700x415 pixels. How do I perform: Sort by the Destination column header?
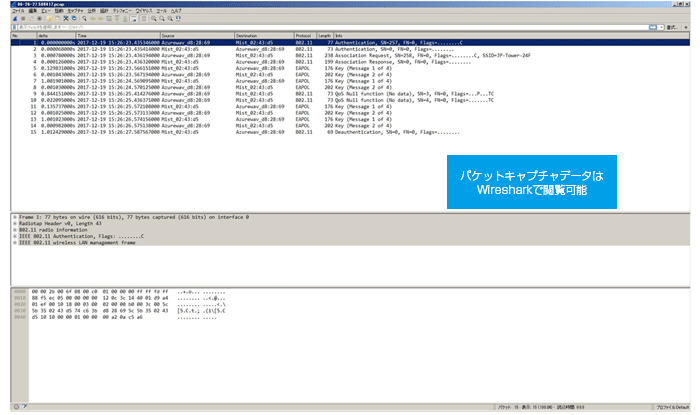click(264, 36)
